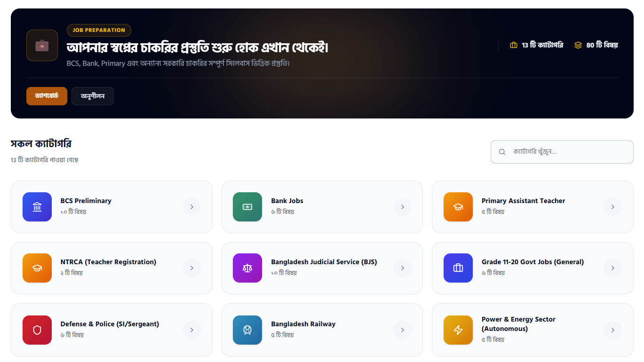The height and width of the screenshot is (362, 644).
Task: Click the Grade 11-20 Govt Jobs briefcase icon
Action: [458, 268]
